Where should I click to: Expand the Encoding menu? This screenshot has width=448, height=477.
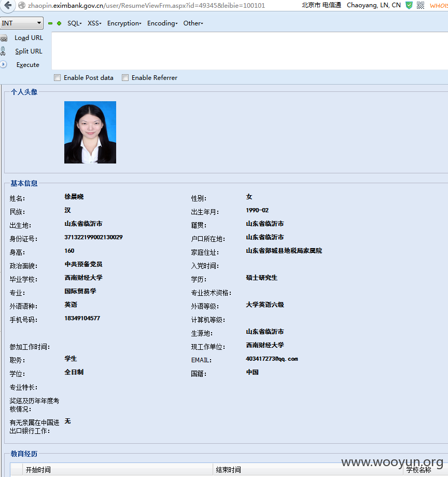pos(162,23)
